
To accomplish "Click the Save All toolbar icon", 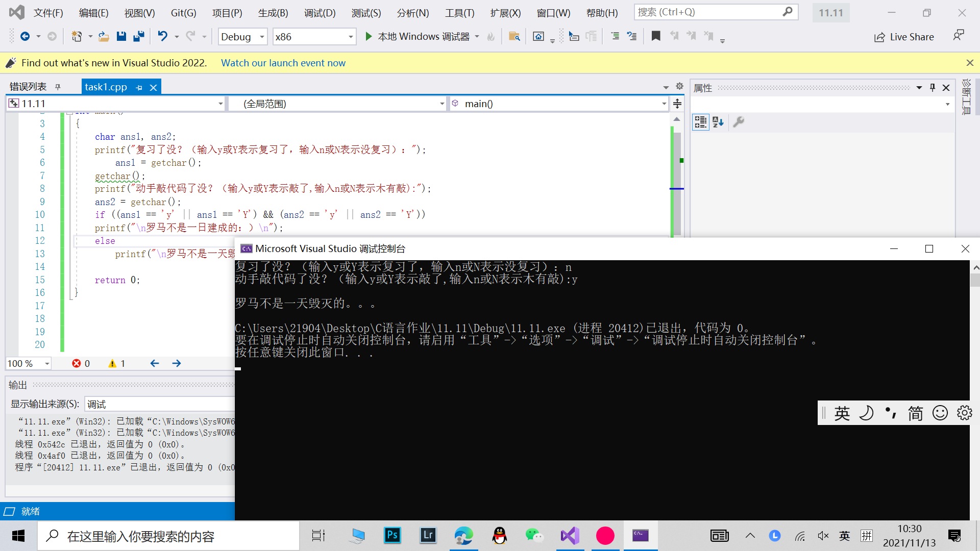I will pyautogui.click(x=138, y=36).
